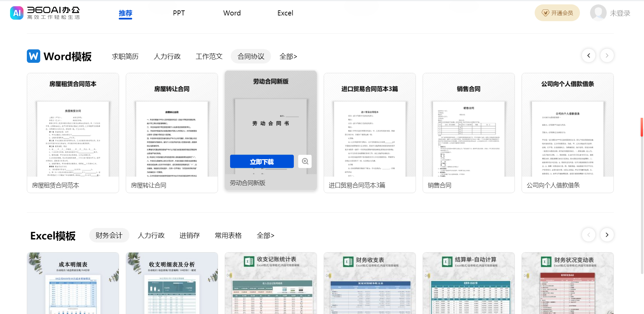Go to previous Word templates page arrow

(x=589, y=56)
